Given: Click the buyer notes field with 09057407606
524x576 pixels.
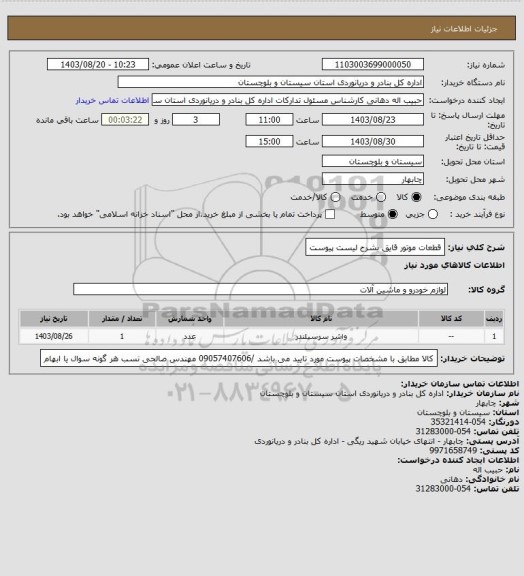Looking at the screenshot, I should (x=239, y=359).
